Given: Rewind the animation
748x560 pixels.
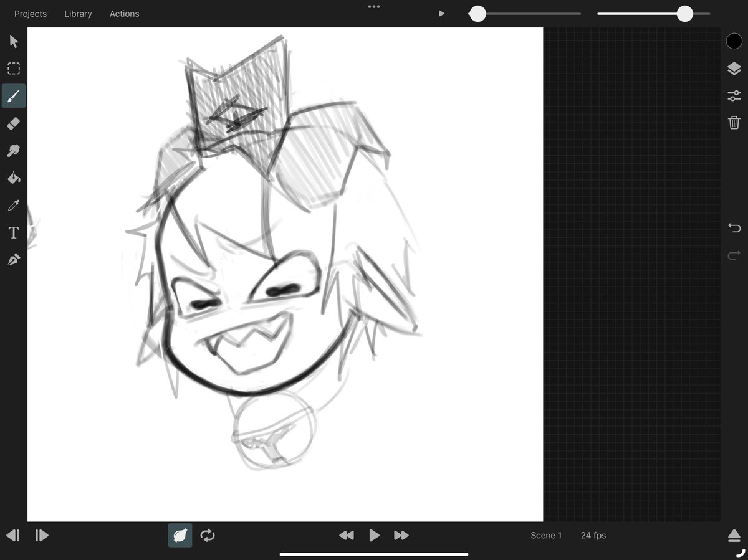Looking at the screenshot, I should 347,535.
